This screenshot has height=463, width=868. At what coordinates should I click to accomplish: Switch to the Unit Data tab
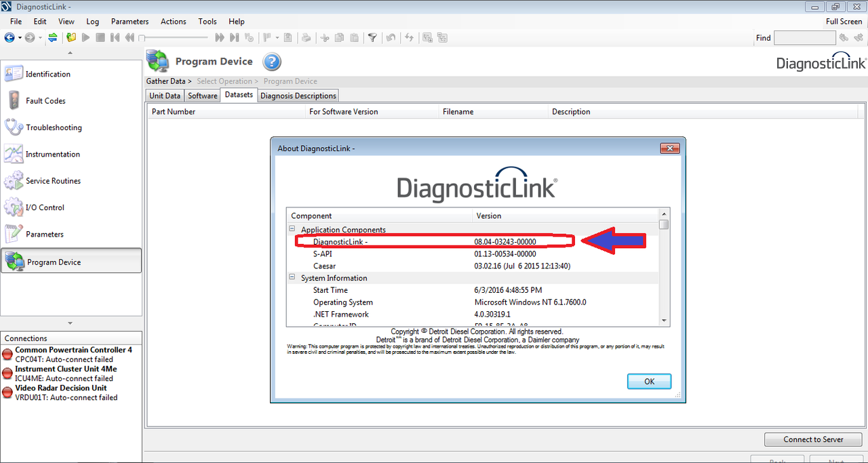coord(165,96)
